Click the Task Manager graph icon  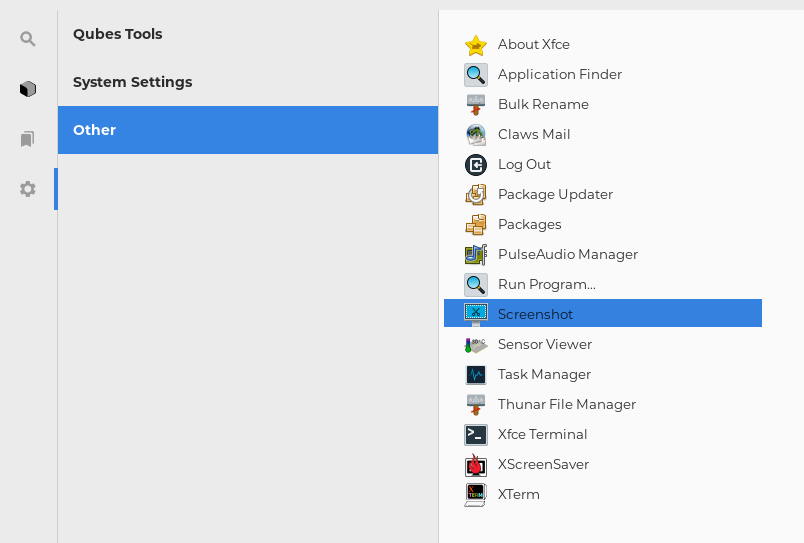coord(476,375)
